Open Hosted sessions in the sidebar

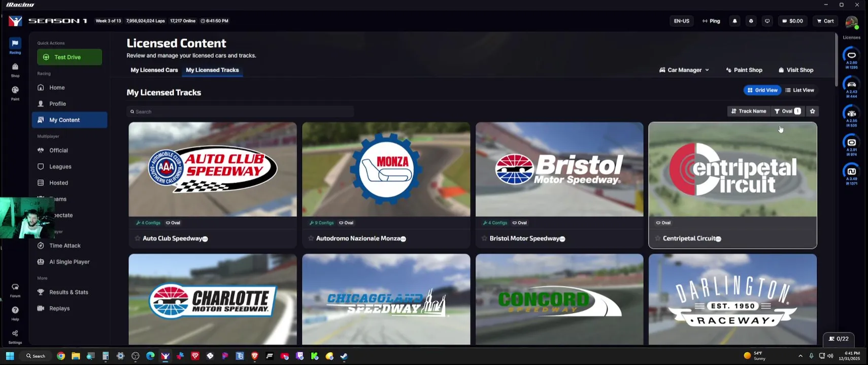click(70, 183)
